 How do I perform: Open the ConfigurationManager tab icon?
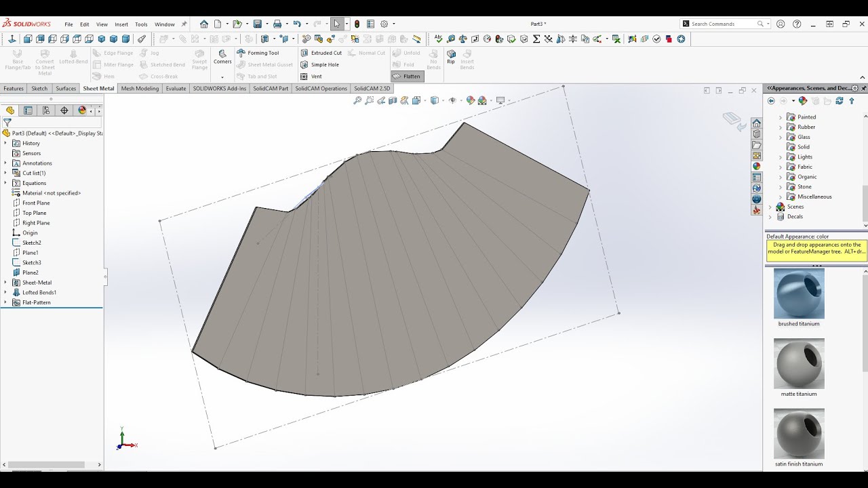point(46,110)
